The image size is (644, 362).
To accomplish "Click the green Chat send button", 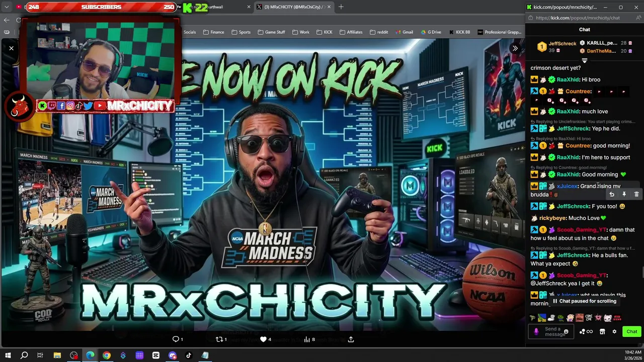I will point(632,332).
